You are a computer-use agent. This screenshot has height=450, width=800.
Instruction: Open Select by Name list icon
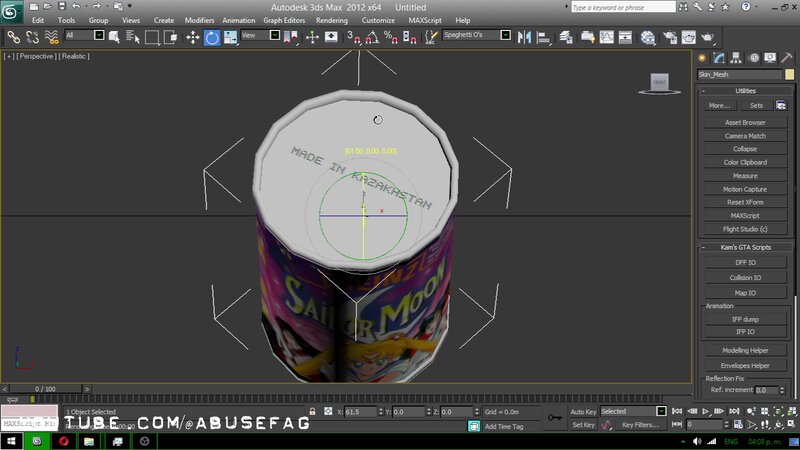pyautogui.click(x=133, y=37)
